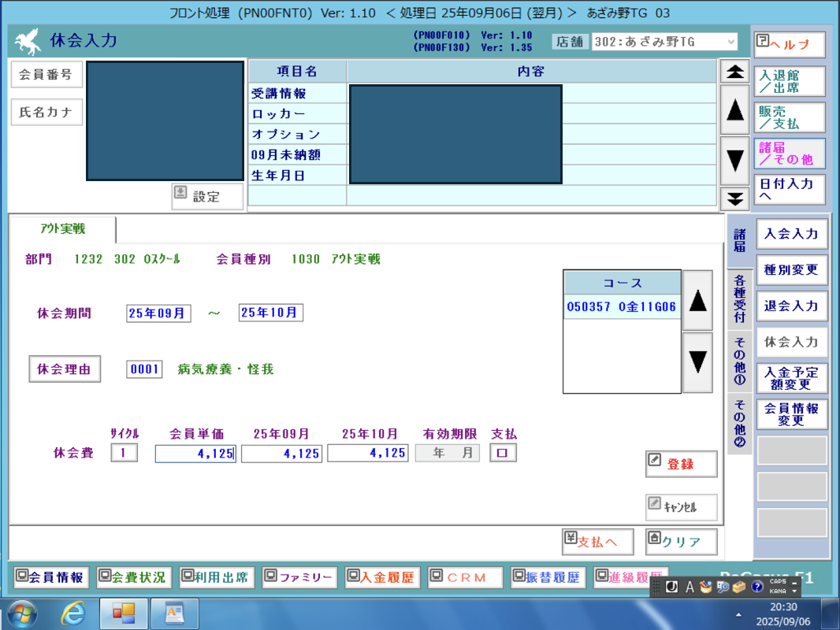Switch to the 各種受付 side tab
The height and width of the screenshot is (630, 840).
pyautogui.click(x=739, y=299)
